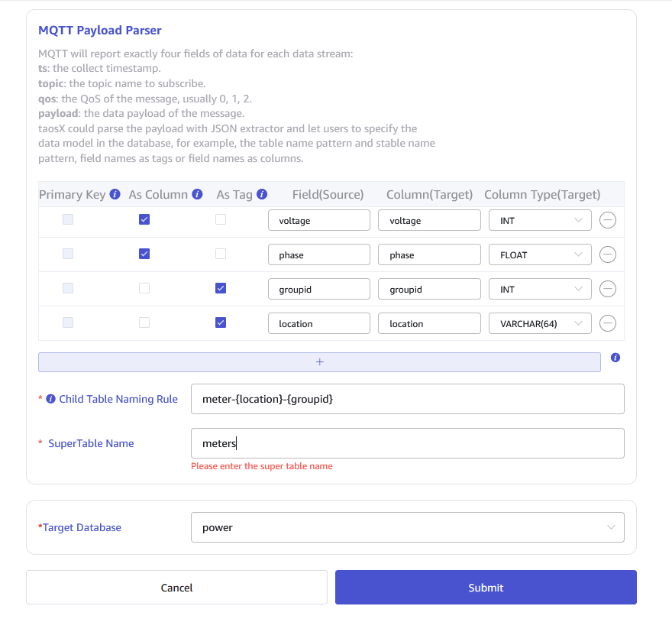Viewport: 672px width, 619px height.
Task: Uncheck As Tag for the groupid field
Action: pyautogui.click(x=221, y=288)
